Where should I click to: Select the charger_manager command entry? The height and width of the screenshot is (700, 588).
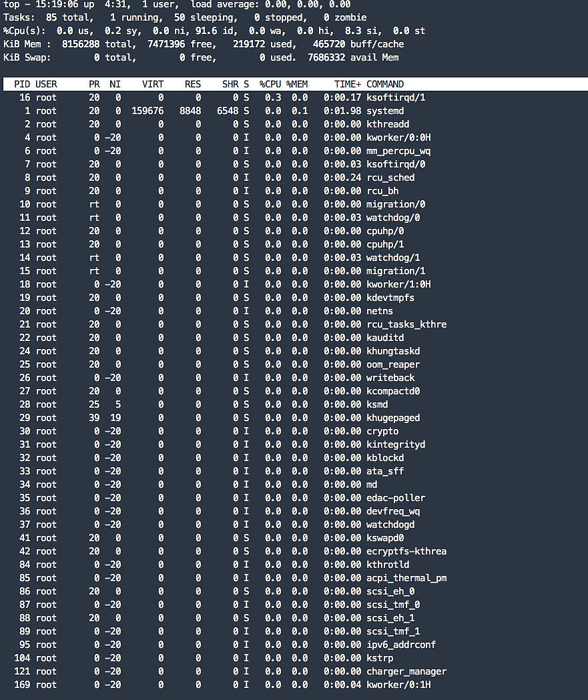click(406, 671)
